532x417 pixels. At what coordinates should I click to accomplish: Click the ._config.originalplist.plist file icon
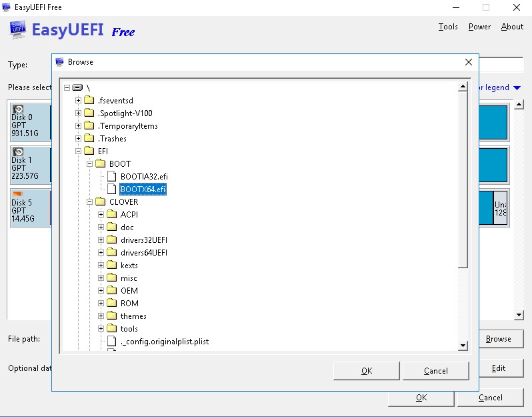(111, 341)
